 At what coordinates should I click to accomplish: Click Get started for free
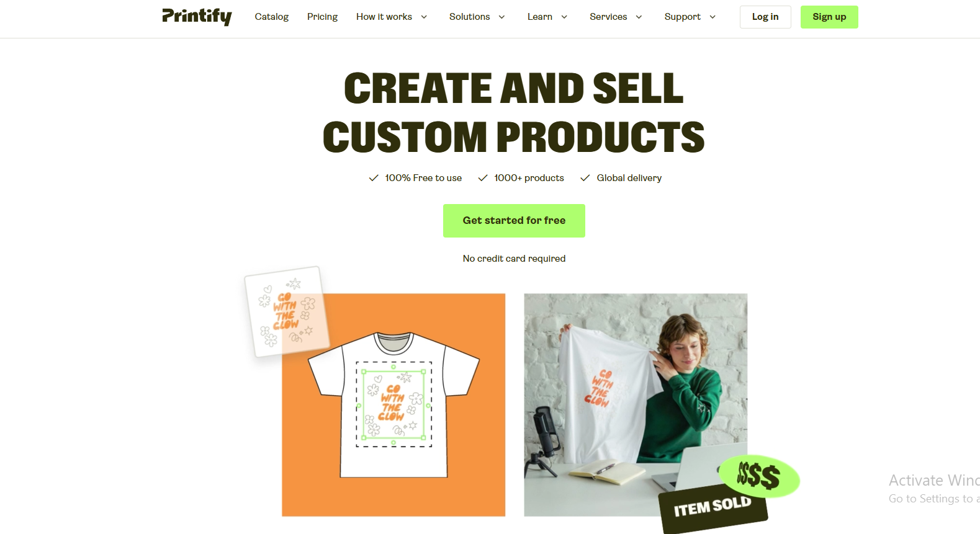514,221
